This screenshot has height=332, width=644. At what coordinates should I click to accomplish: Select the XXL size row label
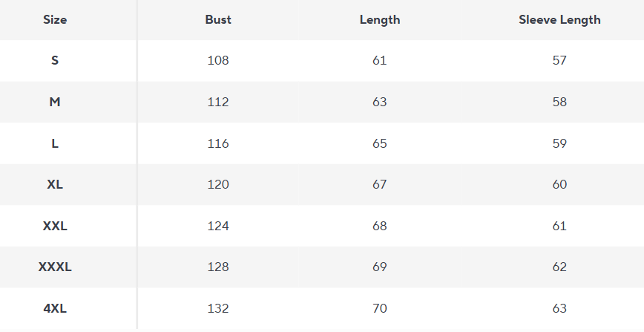pos(55,226)
